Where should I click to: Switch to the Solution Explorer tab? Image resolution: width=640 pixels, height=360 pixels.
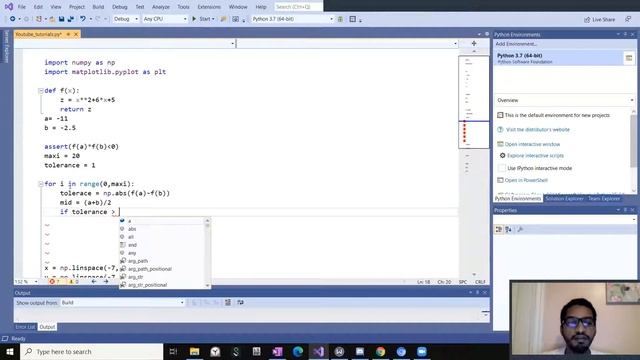[564, 198]
